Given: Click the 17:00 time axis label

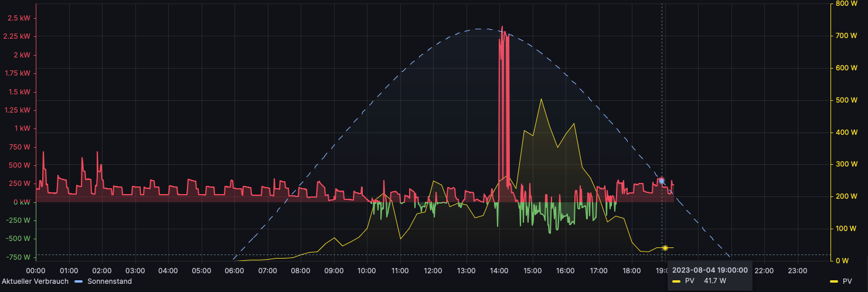Looking at the screenshot, I should [x=599, y=271].
